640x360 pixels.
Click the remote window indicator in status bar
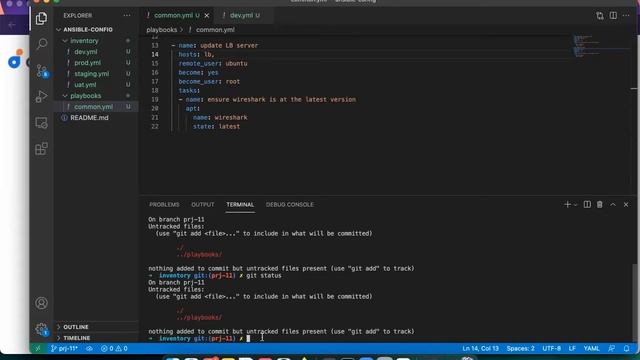38,349
